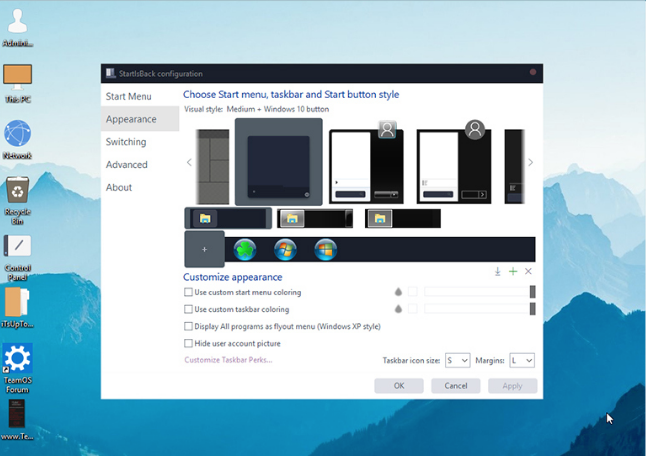This screenshot has height=456, width=646.
Task: Open the TeamOS Forum shortcut
Action: click(17, 368)
